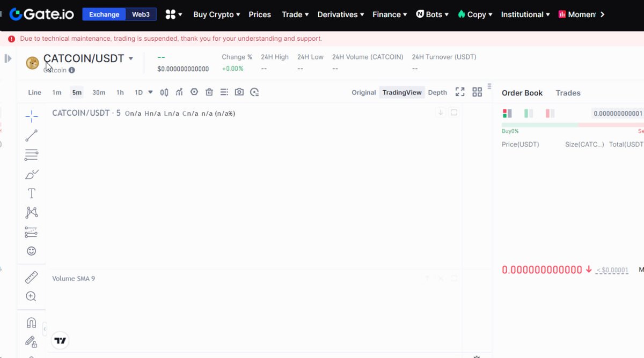644x358 pixels.
Task: Show only buy orders in order book
Action: tap(529, 114)
